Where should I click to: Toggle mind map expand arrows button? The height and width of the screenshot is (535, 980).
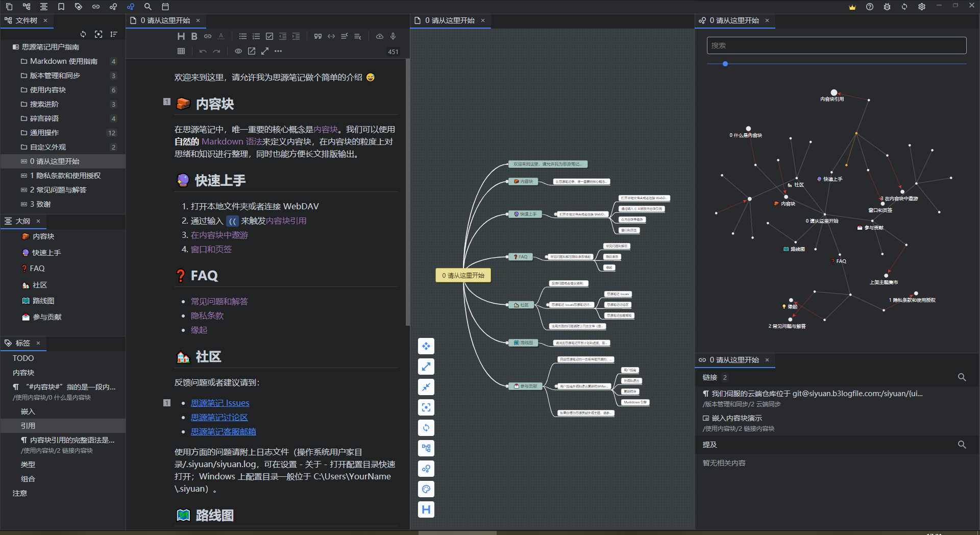coord(426,367)
